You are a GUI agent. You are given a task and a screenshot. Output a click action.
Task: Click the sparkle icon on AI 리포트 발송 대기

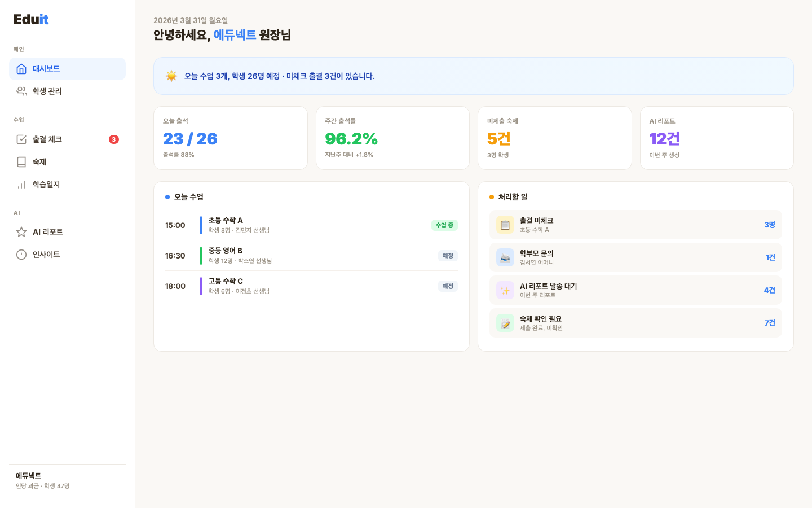(x=505, y=290)
